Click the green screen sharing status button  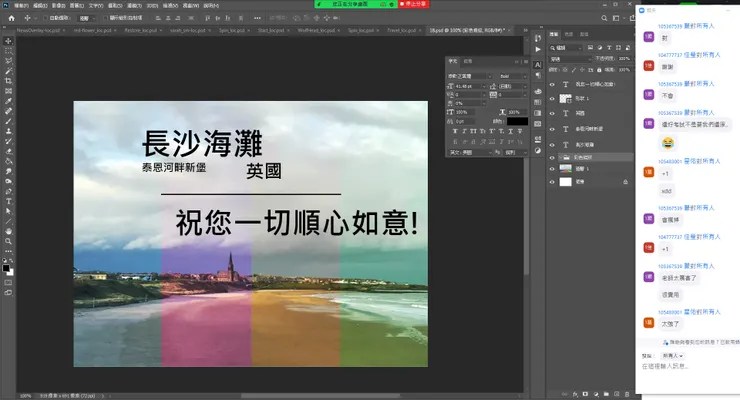point(356,4)
